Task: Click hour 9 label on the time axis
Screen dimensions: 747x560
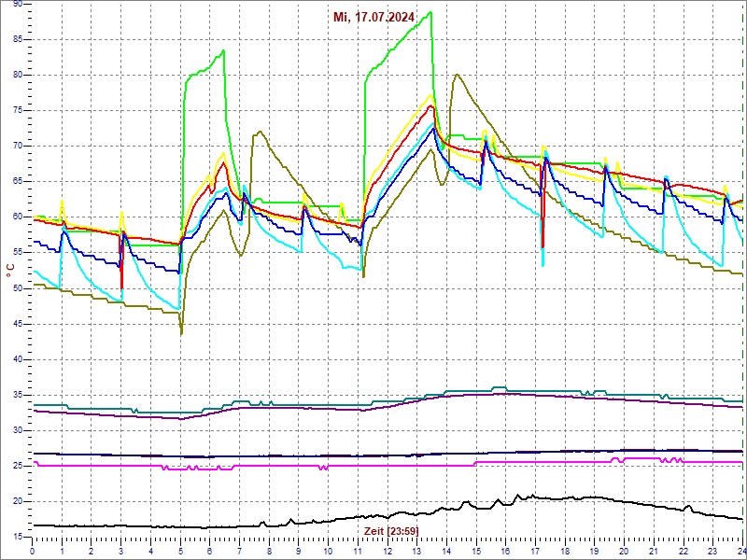Action: click(299, 552)
